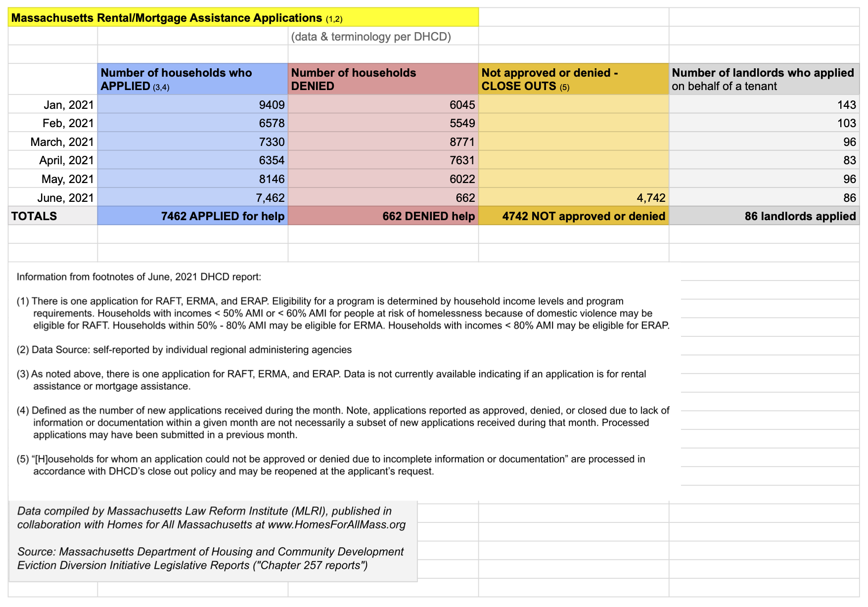
Task: Click the Jan, 2021 landlords value 143
Action: click(x=846, y=105)
